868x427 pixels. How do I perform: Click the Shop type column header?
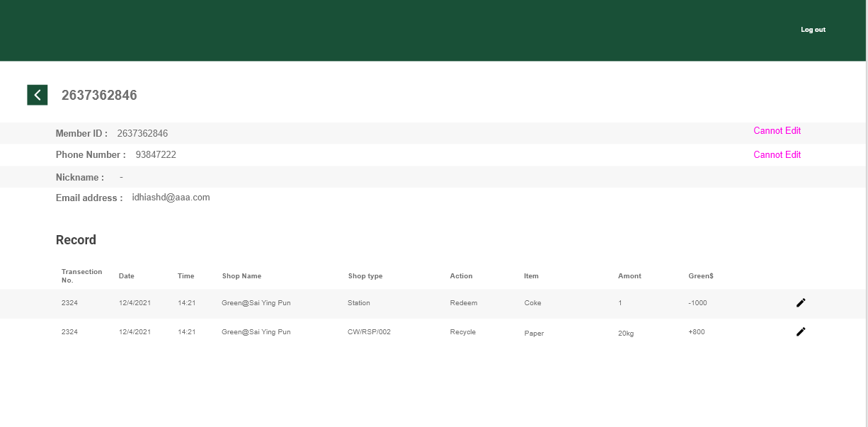(x=365, y=276)
